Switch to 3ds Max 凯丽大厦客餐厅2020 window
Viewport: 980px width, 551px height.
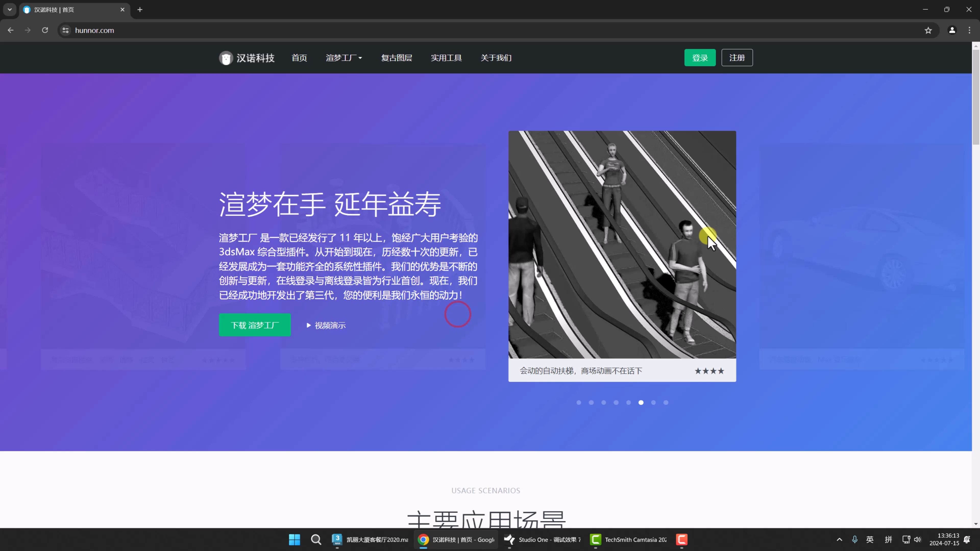(370, 540)
